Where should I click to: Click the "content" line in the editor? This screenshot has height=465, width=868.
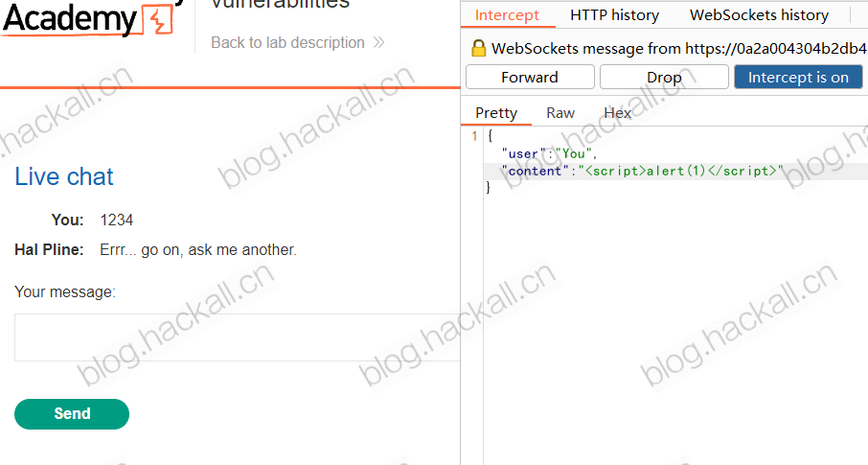(x=642, y=171)
